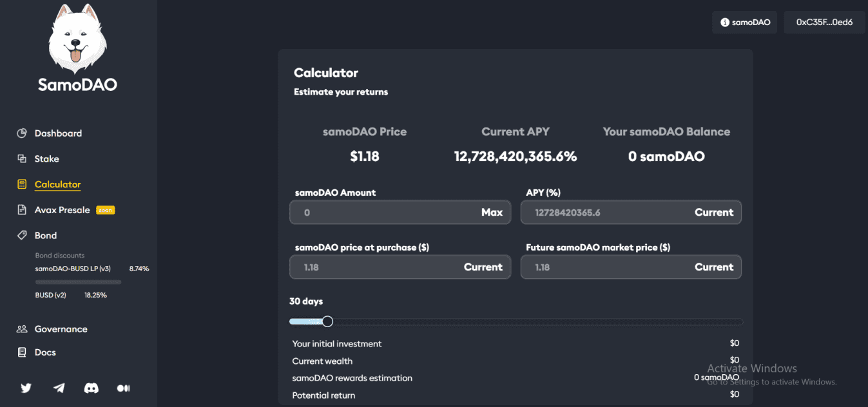Click the samoDAO button in header

tap(745, 22)
